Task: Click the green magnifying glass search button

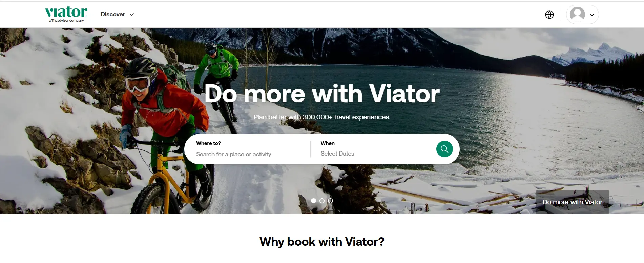Action: [x=444, y=149]
